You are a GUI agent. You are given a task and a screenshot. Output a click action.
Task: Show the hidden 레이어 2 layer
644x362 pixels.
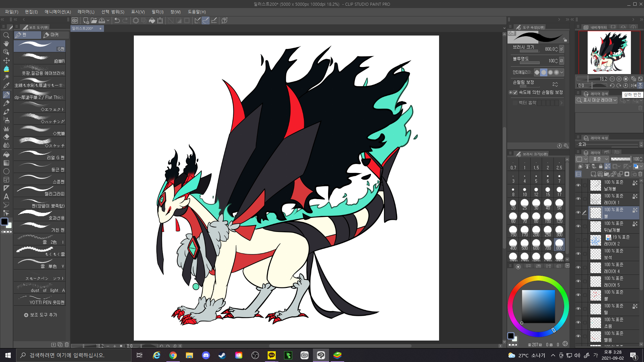578,240
